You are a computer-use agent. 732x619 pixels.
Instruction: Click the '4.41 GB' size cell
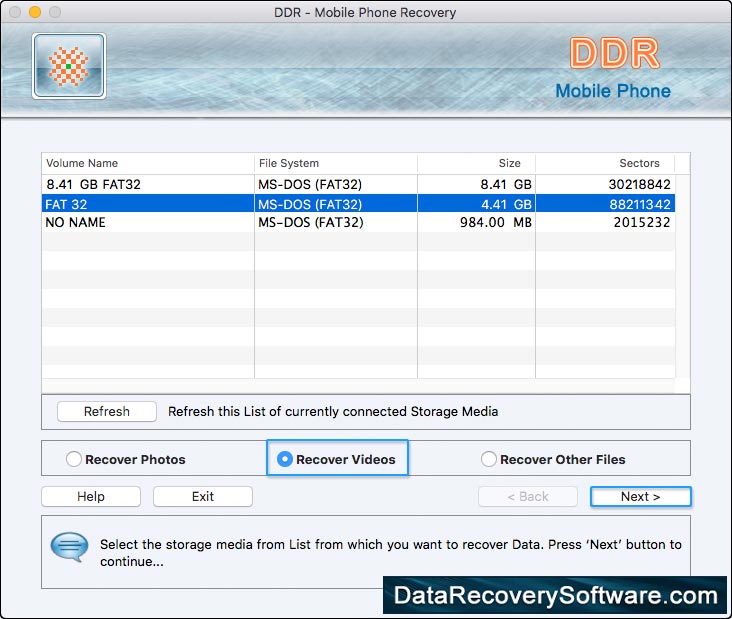(x=506, y=204)
